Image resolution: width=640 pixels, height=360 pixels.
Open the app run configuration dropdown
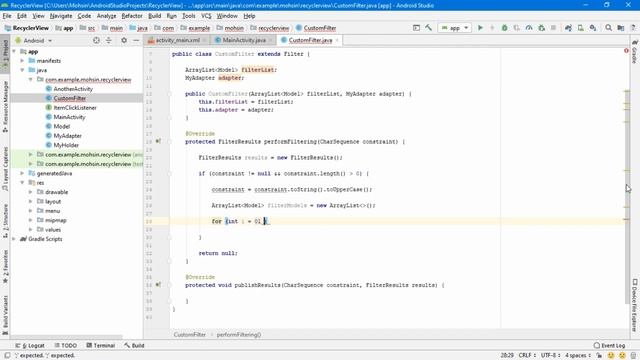click(455, 28)
